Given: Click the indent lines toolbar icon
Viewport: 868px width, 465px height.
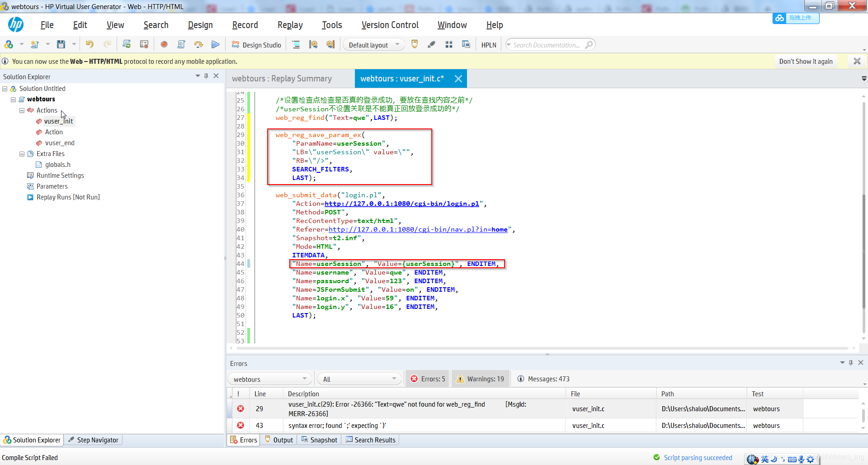Looking at the screenshot, I should pos(296,44).
